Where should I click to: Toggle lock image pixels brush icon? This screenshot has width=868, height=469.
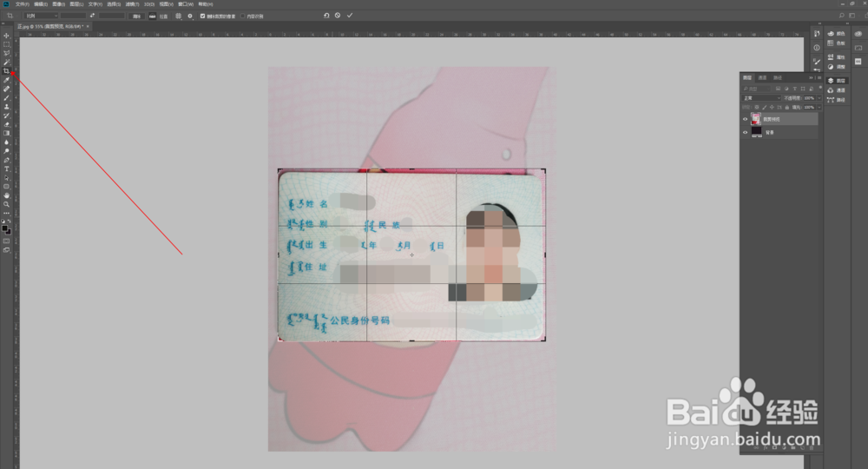765,108
